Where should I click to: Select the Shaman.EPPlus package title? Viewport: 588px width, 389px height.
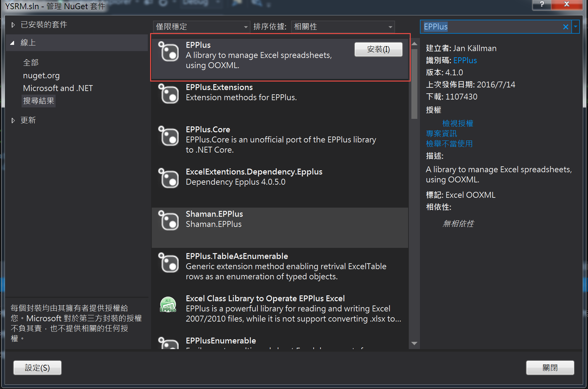click(x=214, y=214)
